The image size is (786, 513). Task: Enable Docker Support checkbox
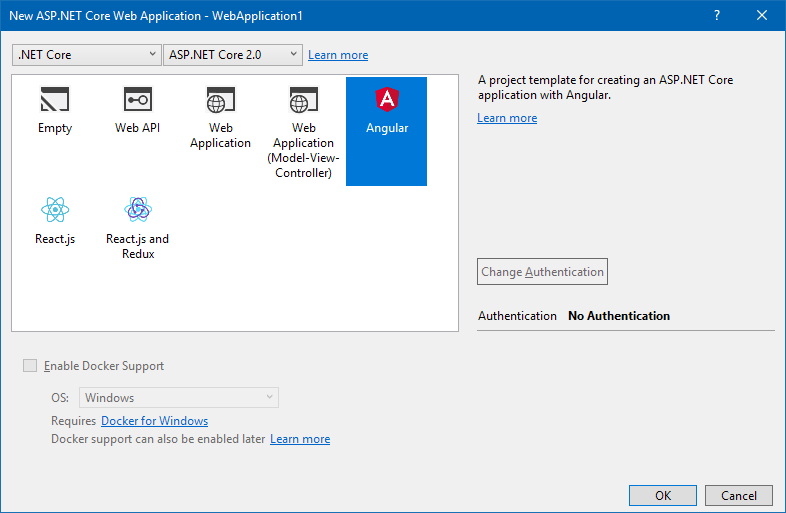coord(30,366)
